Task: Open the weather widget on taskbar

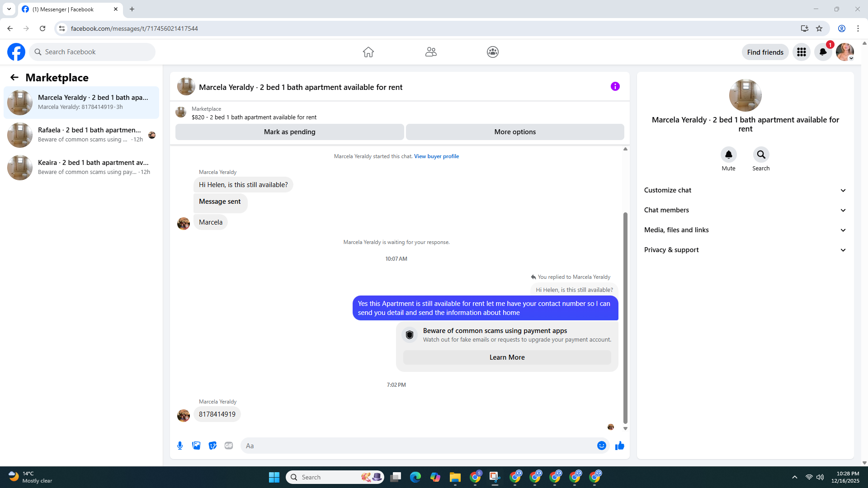Action: point(31,477)
